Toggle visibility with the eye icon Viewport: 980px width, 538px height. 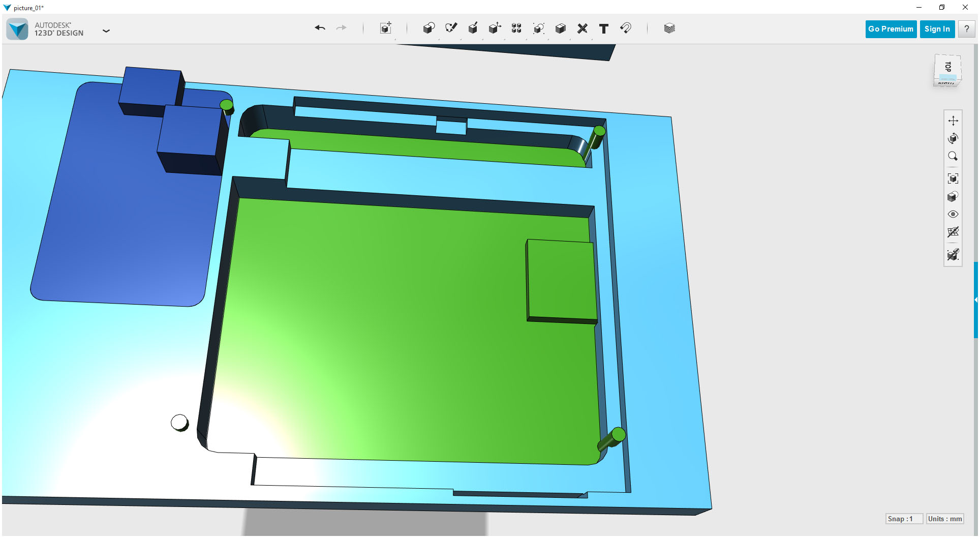(953, 214)
